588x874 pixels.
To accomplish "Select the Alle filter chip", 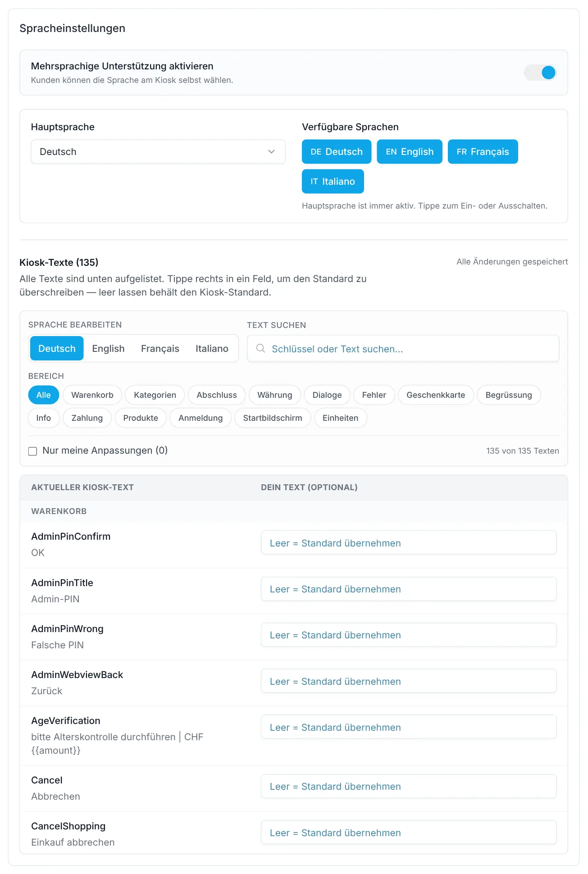I will click(44, 395).
